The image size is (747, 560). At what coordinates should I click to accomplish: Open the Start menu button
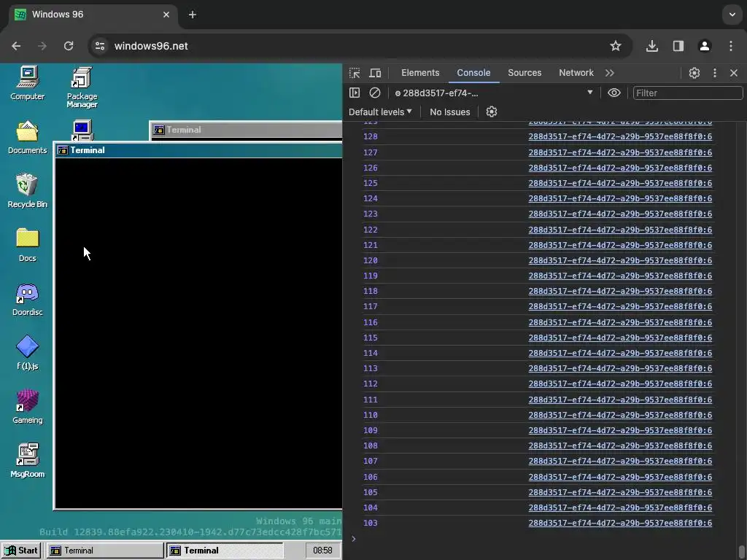[x=21, y=551]
